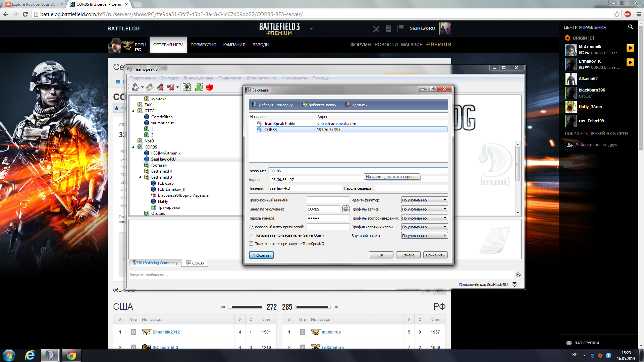644x362 pixels.
Task: Click the mute speakers icon in TeamSpeak
Action: click(171, 87)
